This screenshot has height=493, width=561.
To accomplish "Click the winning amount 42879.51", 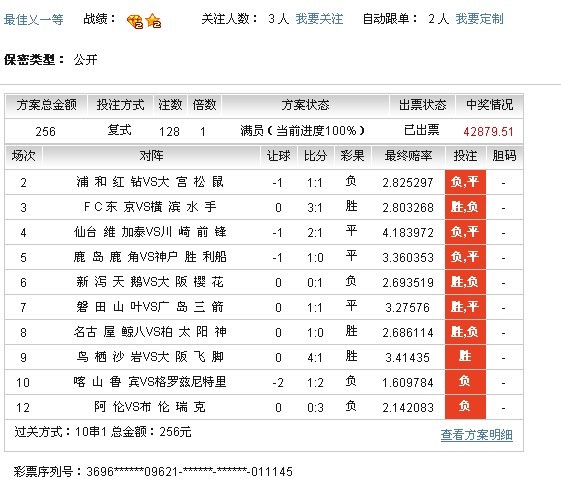I will point(488,132).
